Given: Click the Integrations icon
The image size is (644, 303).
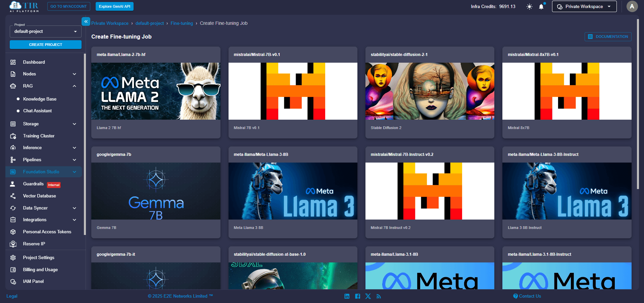Looking at the screenshot, I should tap(13, 220).
